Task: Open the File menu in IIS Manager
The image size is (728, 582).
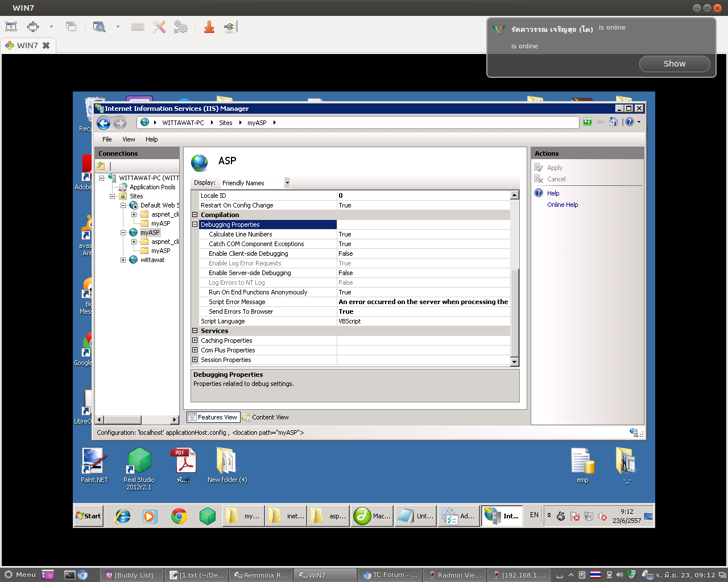Action: tap(107, 139)
